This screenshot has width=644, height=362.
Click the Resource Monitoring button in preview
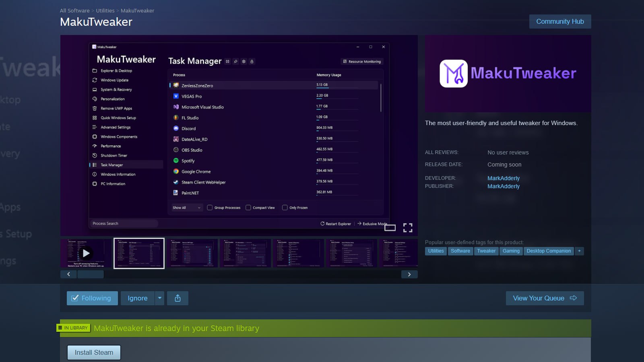click(362, 62)
